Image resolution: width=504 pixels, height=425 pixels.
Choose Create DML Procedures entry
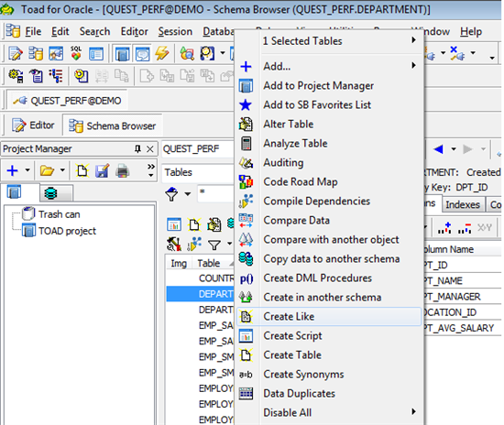point(330,278)
